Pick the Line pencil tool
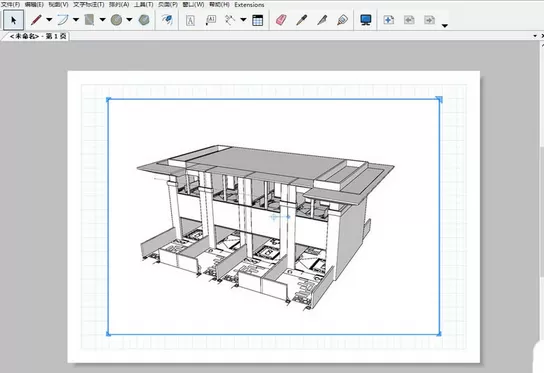Image resolution: width=544 pixels, height=373 pixels. 36,20
